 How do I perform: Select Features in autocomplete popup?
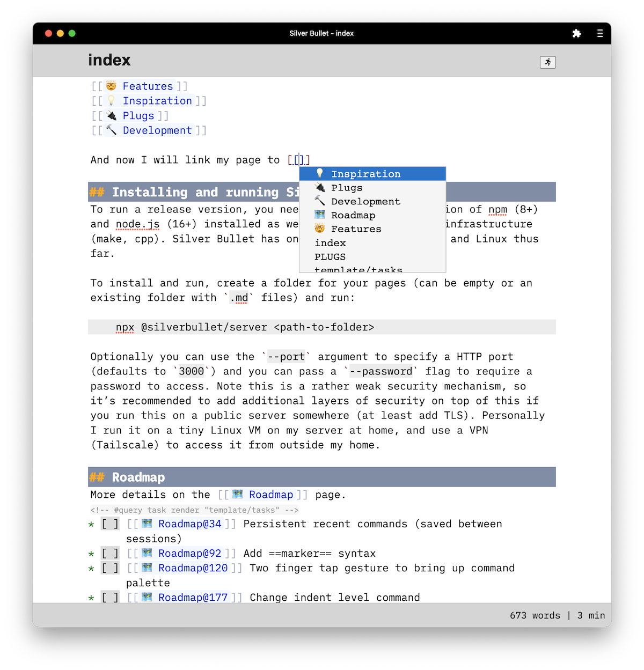click(372, 229)
